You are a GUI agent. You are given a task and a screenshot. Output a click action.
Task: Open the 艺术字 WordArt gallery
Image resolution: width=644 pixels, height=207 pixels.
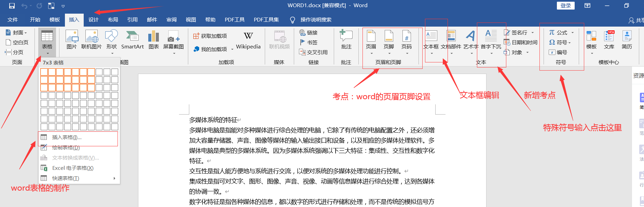(471, 42)
